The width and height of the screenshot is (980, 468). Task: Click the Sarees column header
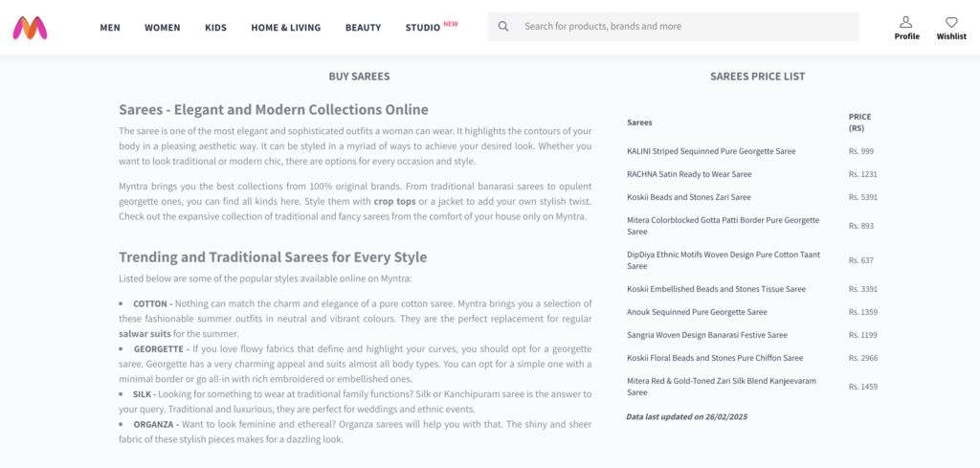(639, 123)
